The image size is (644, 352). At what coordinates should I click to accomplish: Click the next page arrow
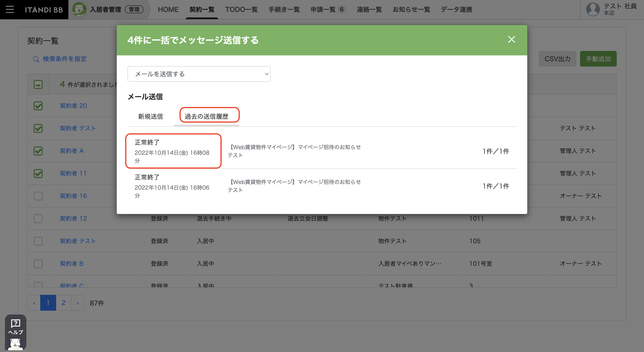(78, 303)
